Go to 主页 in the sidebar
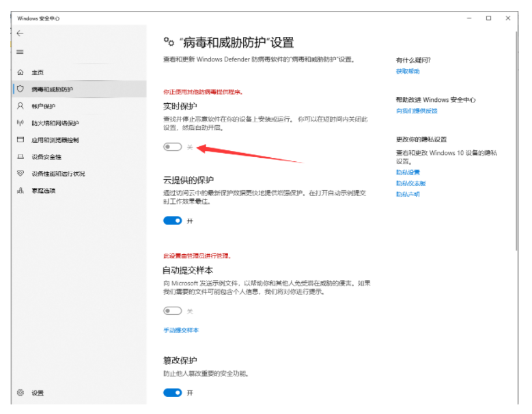Screen dimensions: 532x414 [x=38, y=72]
